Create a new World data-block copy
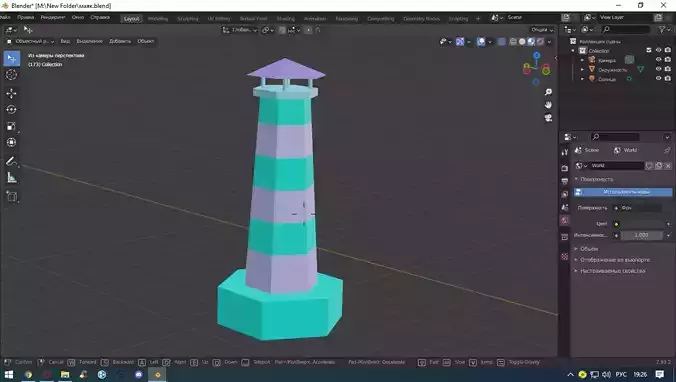Screen dimensions: 676x382 click(x=658, y=166)
